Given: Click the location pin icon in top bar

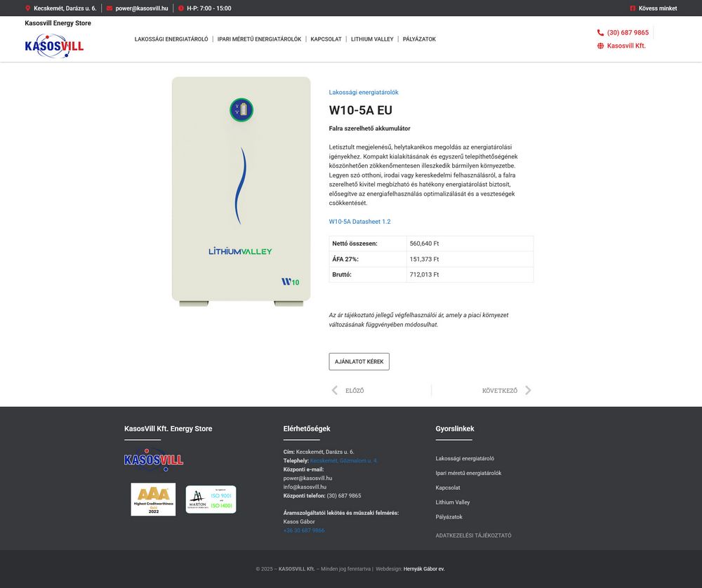Looking at the screenshot, I should 28,8.
